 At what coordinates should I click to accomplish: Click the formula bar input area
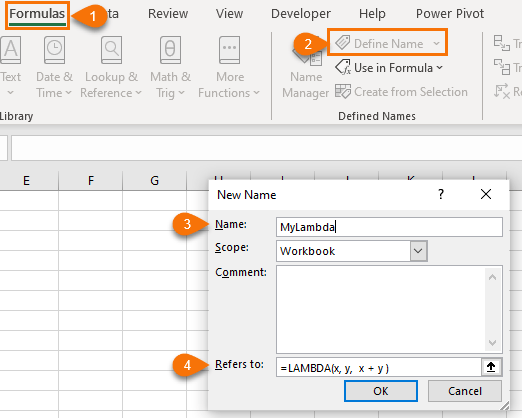267,148
